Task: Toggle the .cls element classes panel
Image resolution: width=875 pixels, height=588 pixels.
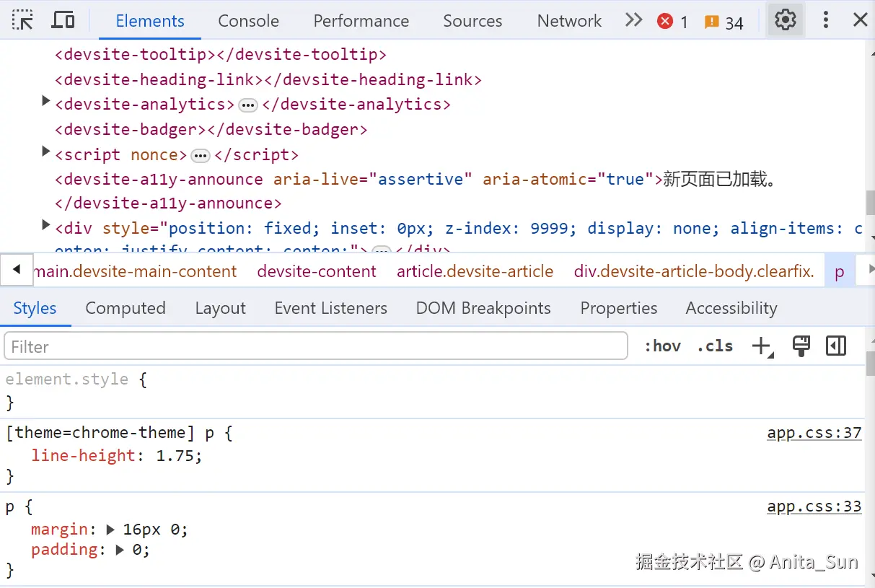Action: point(715,346)
